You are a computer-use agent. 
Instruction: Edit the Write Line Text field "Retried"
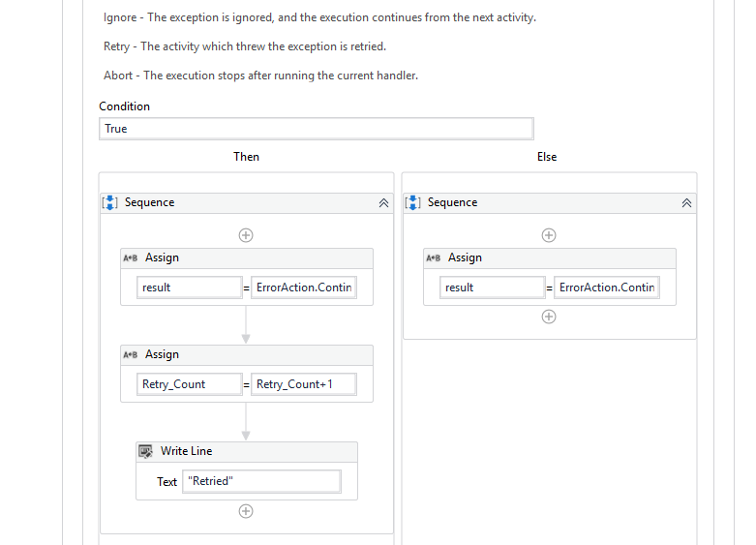coord(261,481)
